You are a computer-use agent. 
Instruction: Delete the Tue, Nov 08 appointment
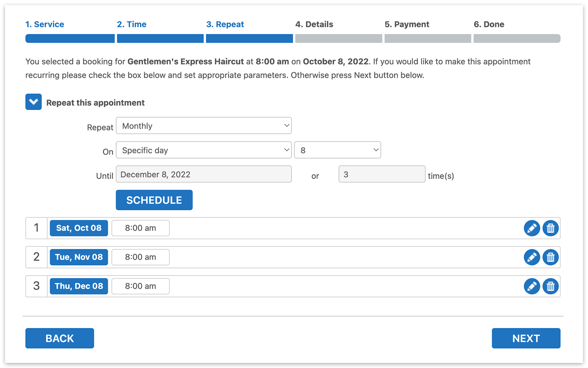pos(550,257)
